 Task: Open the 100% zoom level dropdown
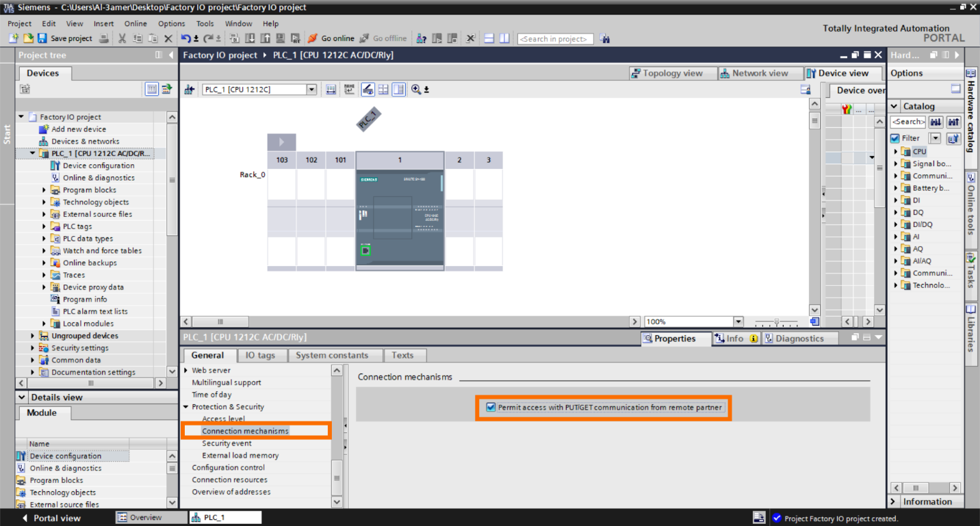(x=738, y=321)
